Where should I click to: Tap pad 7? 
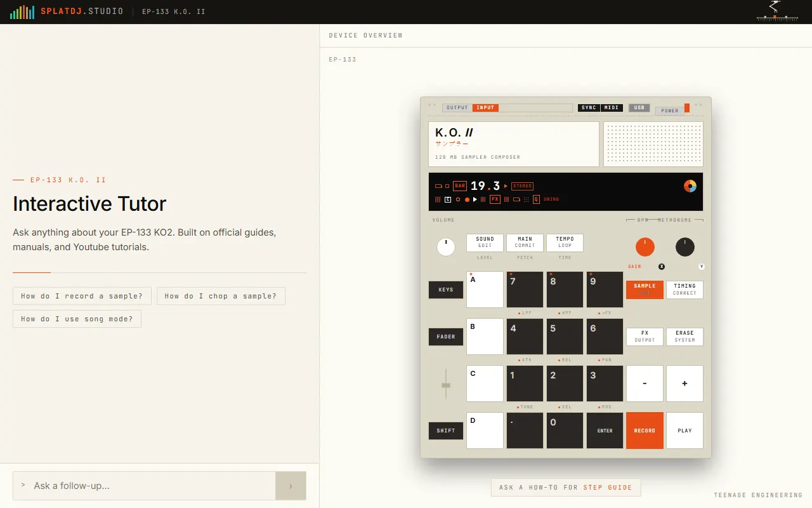pyautogui.click(x=525, y=290)
